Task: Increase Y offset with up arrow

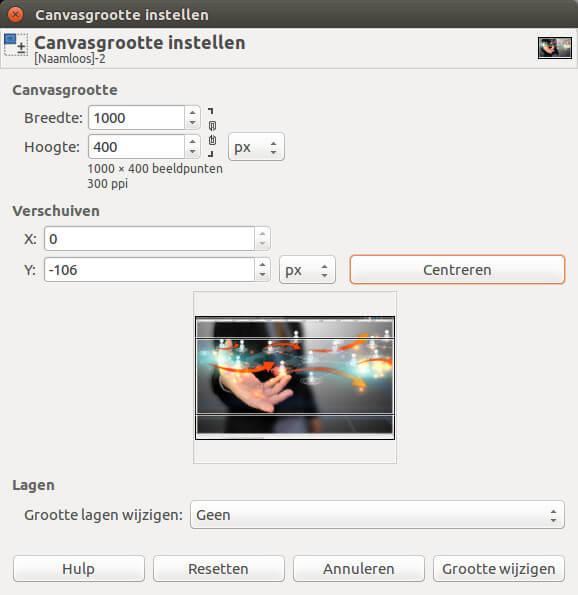Action: [x=262, y=264]
